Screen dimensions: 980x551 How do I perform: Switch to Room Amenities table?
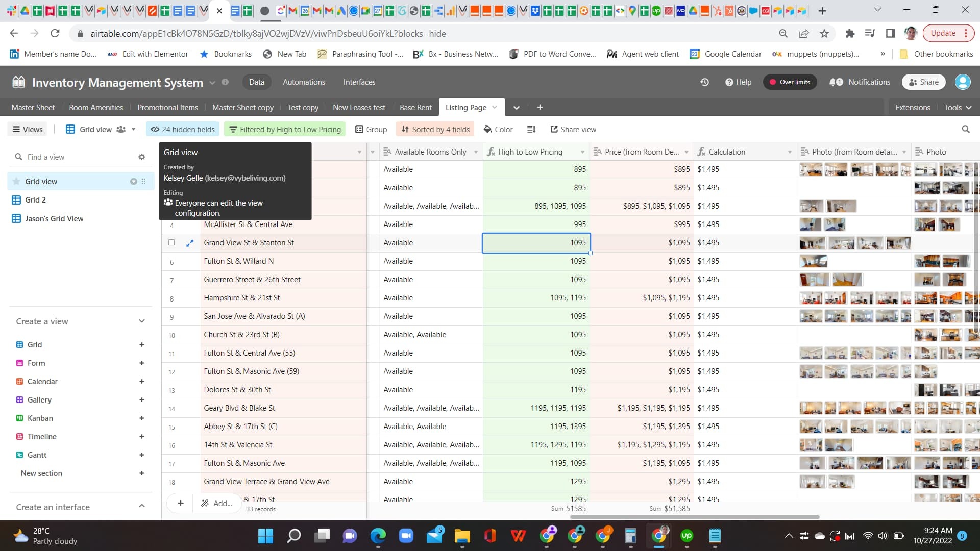[x=96, y=108]
